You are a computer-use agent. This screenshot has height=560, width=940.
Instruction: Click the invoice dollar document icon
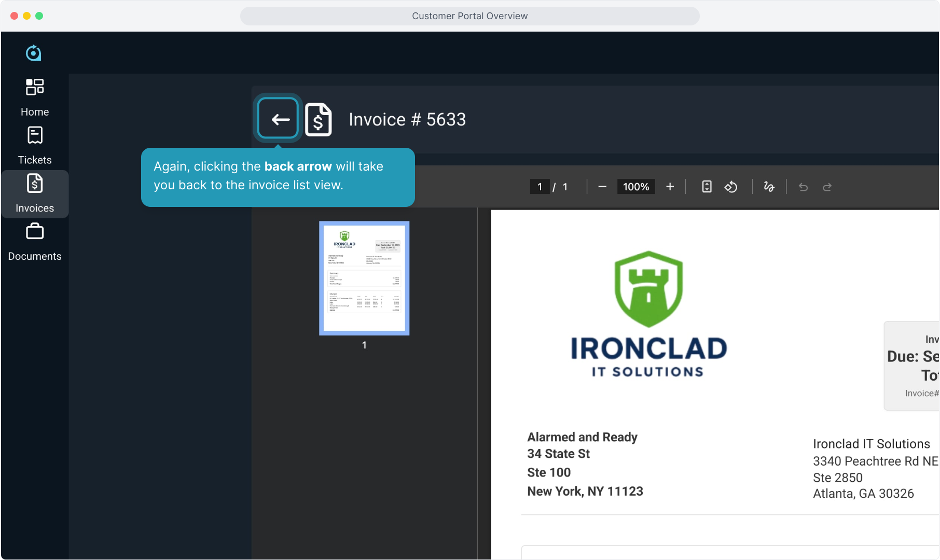(x=318, y=120)
